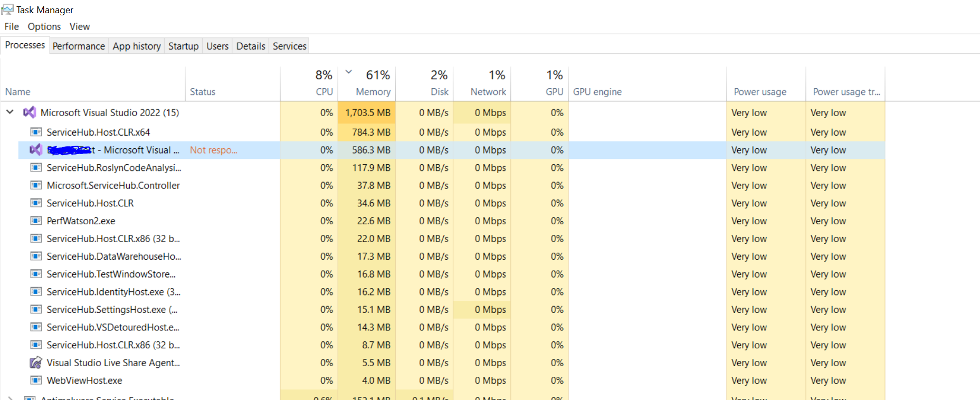Switch to the Details tab
Screen dimensions: 980x400
(251, 46)
